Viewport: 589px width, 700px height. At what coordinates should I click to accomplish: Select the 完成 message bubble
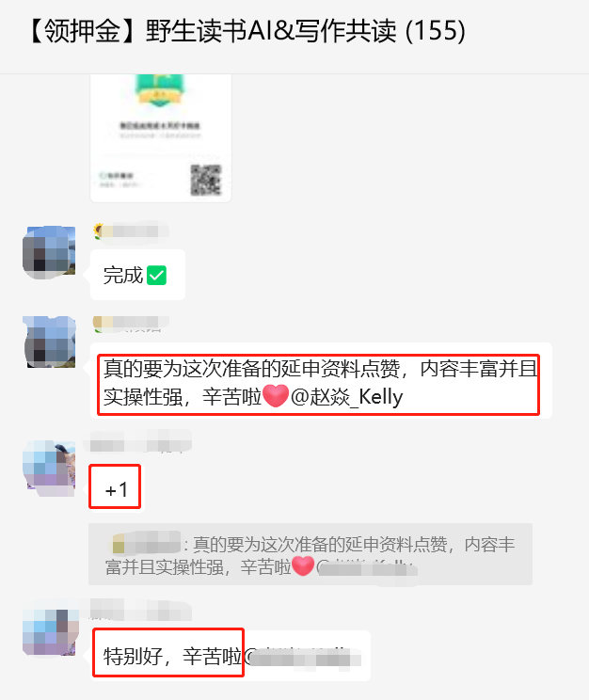pos(137,275)
